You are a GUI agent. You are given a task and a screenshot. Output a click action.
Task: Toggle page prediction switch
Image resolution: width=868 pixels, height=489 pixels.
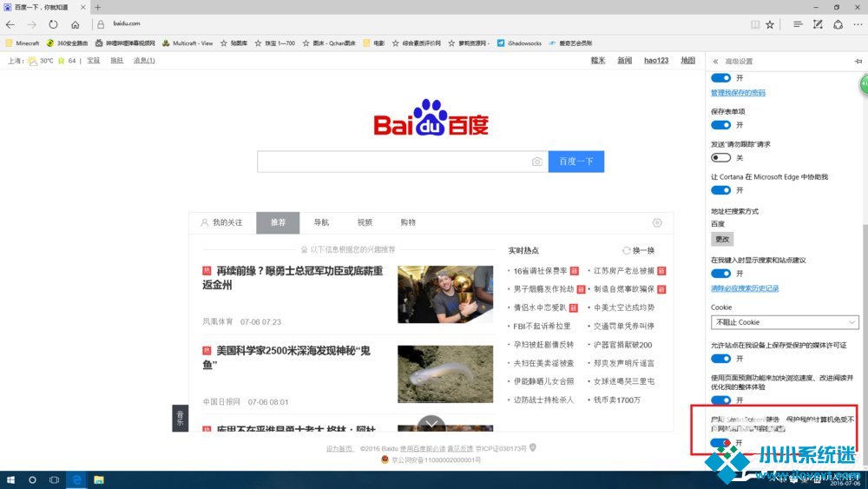coord(720,400)
